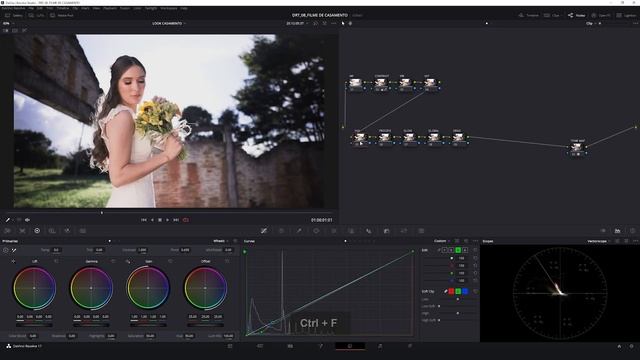Reset the Offset color wheel
Screen dimensions: 640x360
pos(227,261)
